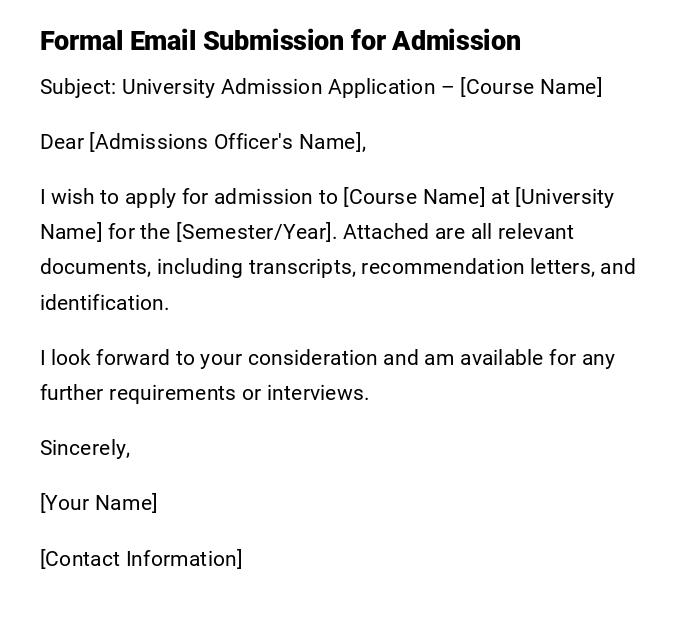The image size is (700, 621).
Task: Click the [Course Name] placeholder in body paragraph
Action: coord(414,197)
